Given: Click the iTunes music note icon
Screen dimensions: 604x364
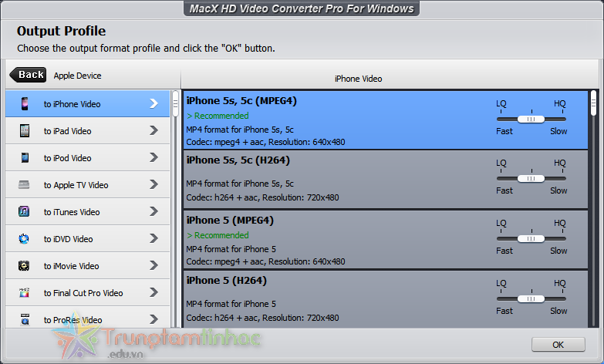Looking at the screenshot, I should tap(24, 211).
